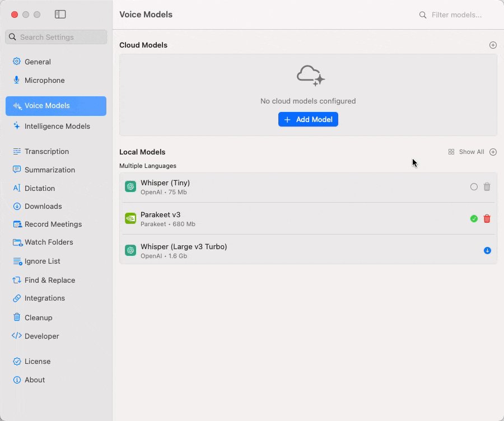This screenshot has height=421, width=504.
Task: Toggle the Show All grid view
Action: (x=466, y=152)
